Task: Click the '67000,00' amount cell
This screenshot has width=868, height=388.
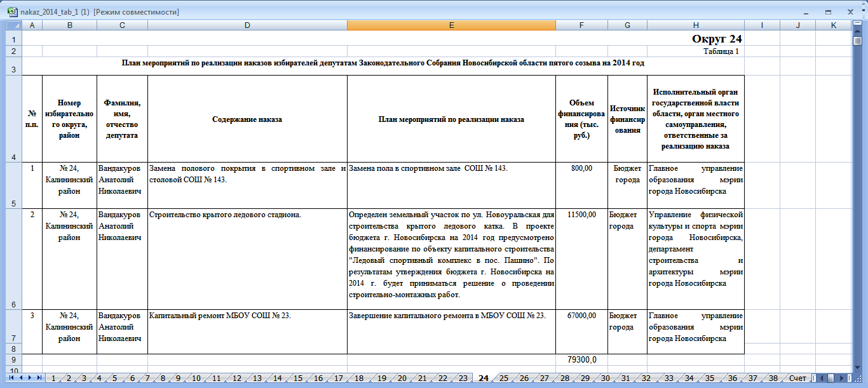Action: click(x=581, y=331)
